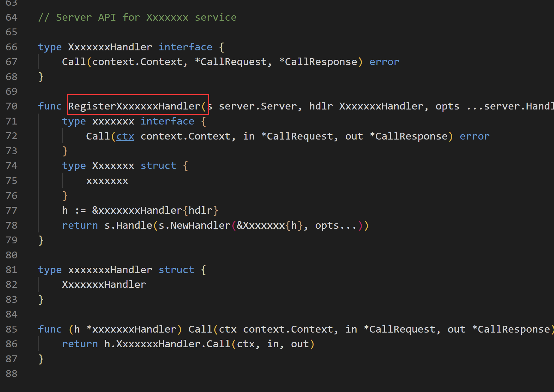554x392 pixels.
Task: Click '*CallRequest' on line 67
Action: pyautogui.click(x=230, y=62)
